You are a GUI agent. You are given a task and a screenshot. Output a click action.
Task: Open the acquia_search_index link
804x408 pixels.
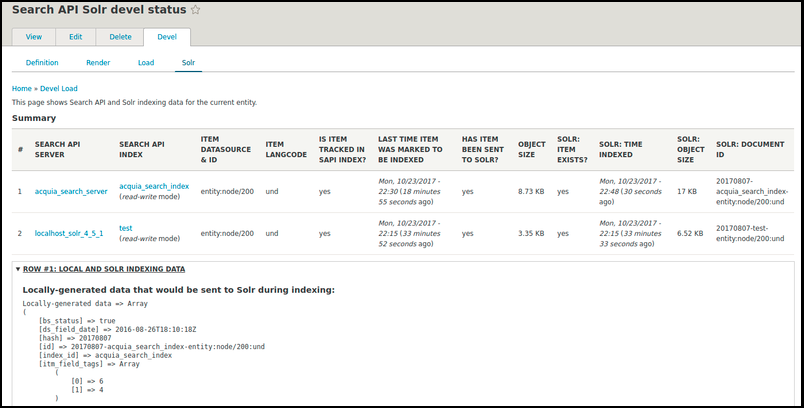154,186
